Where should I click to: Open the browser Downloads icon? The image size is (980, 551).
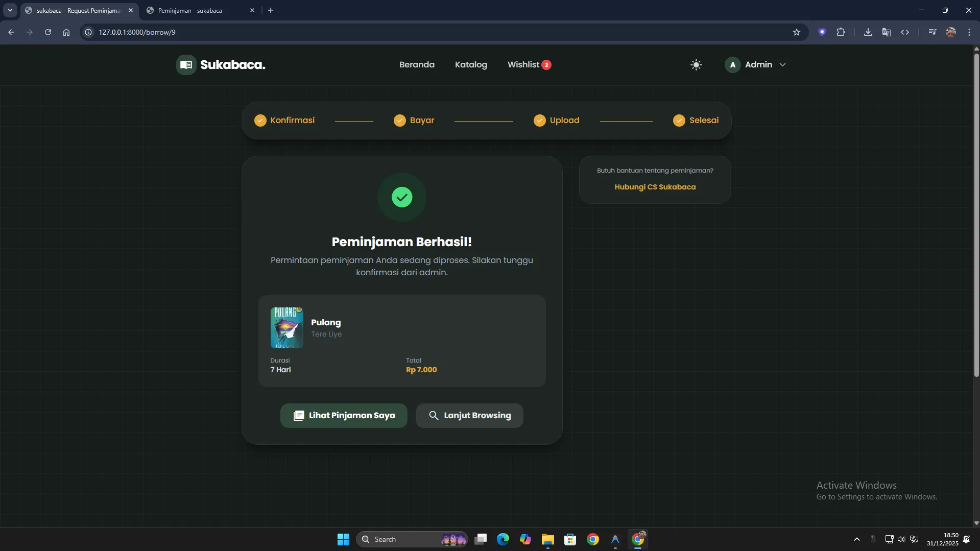click(x=868, y=32)
